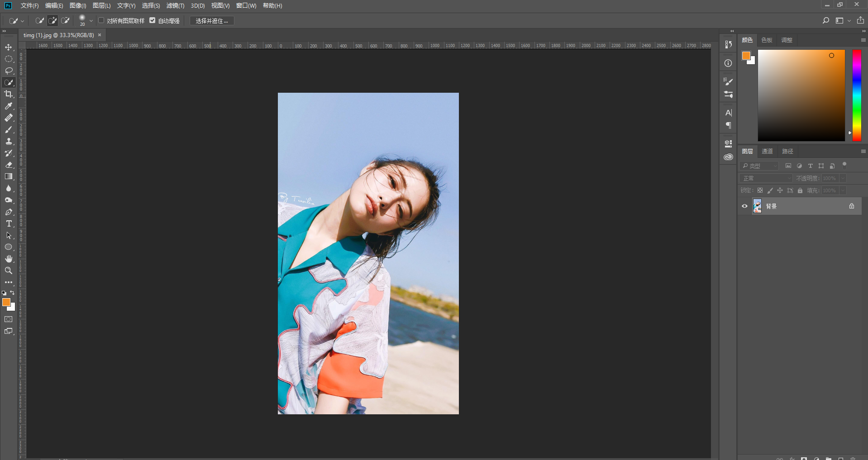
Task: Disable 自动增强 checkbox
Action: coord(153,20)
